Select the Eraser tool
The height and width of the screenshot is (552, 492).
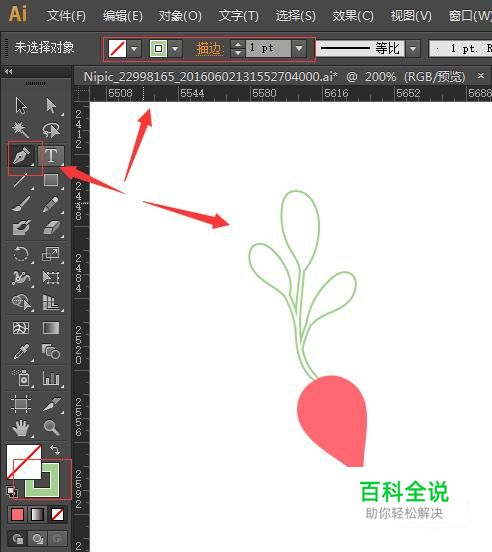tap(51, 228)
